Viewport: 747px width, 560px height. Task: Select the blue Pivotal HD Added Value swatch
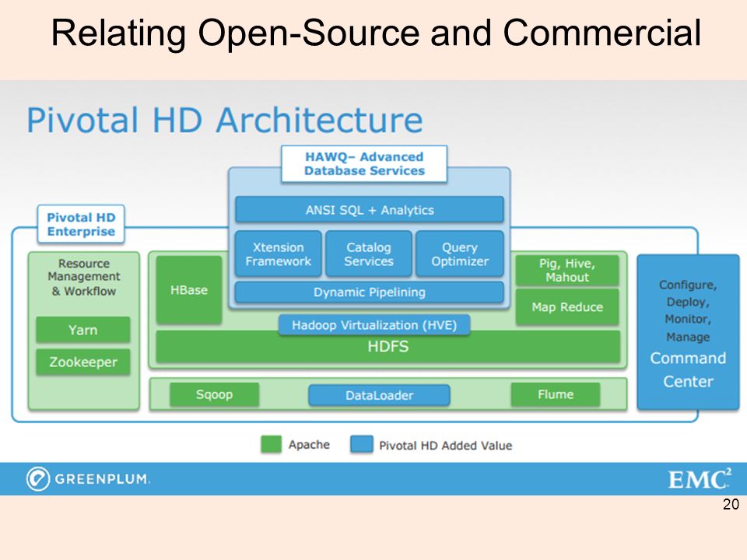click(x=362, y=444)
